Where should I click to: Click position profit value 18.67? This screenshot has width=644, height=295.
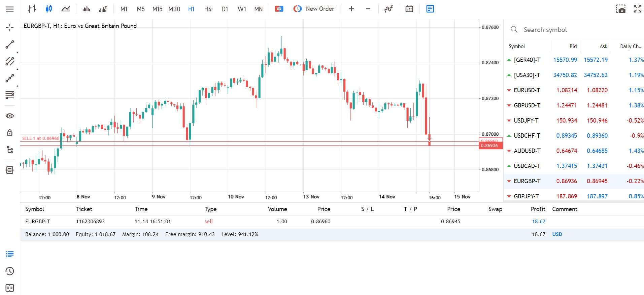539,222
